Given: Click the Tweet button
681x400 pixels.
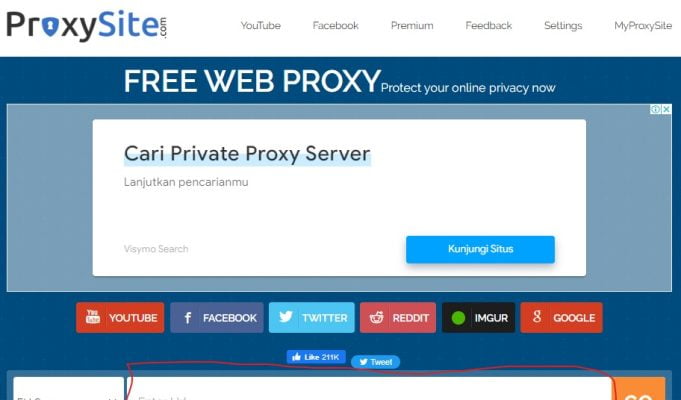Looking at the screenshot, I should tap(376, 362).
